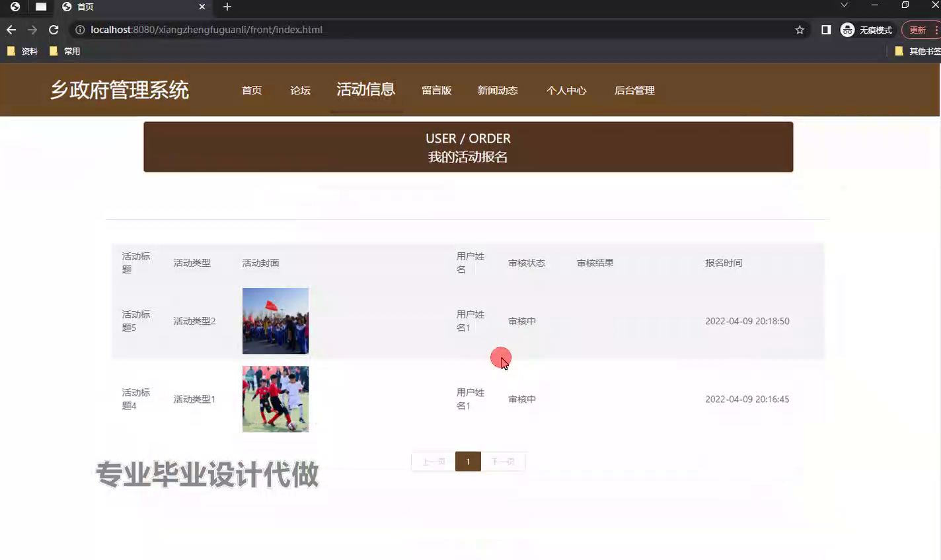Click the 活动类型1 cell
The width and height of the screenshot is (941, 560).
[x=194, y=399]
